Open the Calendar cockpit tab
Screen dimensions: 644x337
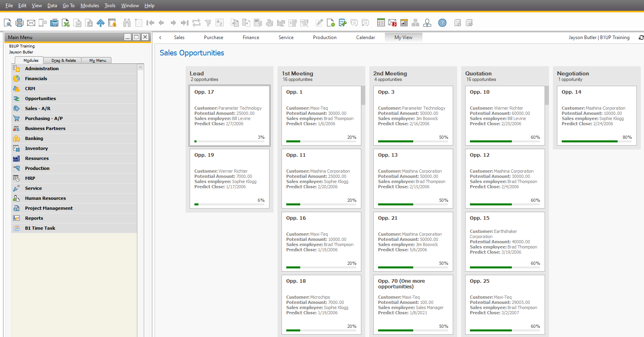(365, 37)
